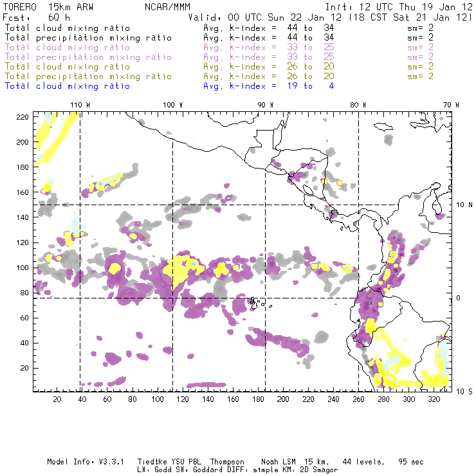Click the 'Thompson' microphysics label

click(x=227, y=462)
